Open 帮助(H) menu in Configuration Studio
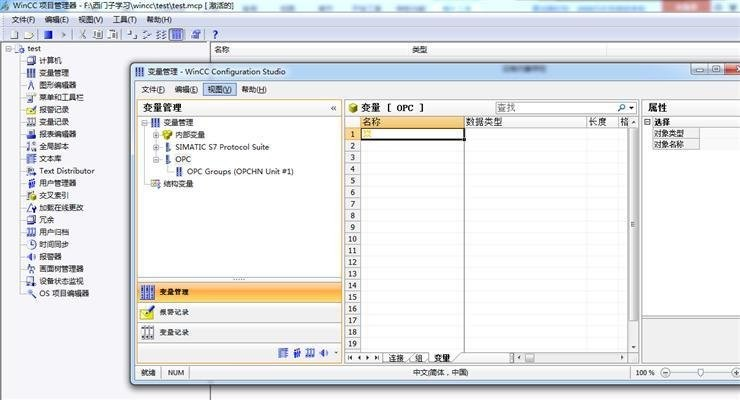 click(x=254, y=90)
